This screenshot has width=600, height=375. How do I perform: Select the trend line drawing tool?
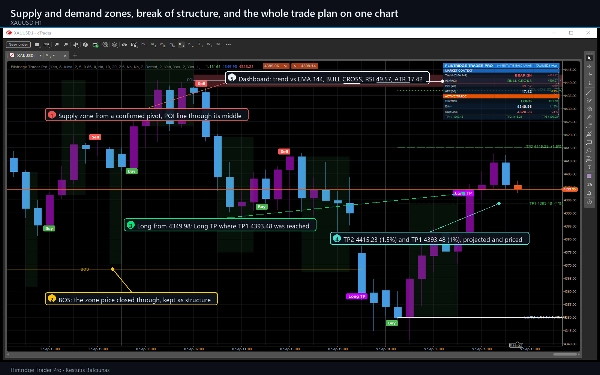click(589, 92)
